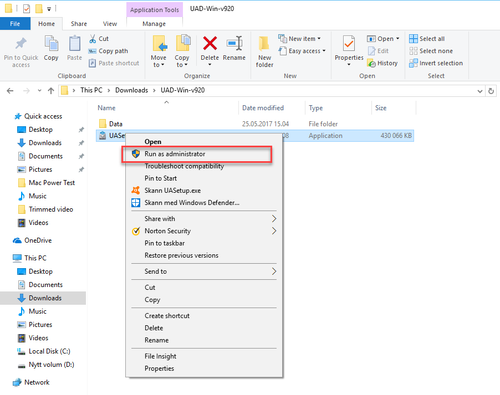Open Trimmed video in sidebar
500x395 pixels.
tap(45, 209)
